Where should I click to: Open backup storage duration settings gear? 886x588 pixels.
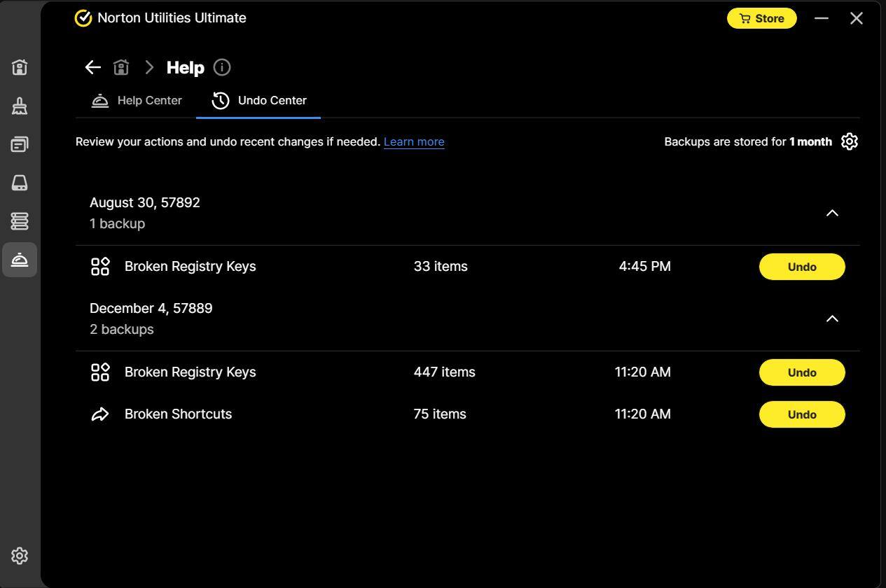tap(849, 141)
